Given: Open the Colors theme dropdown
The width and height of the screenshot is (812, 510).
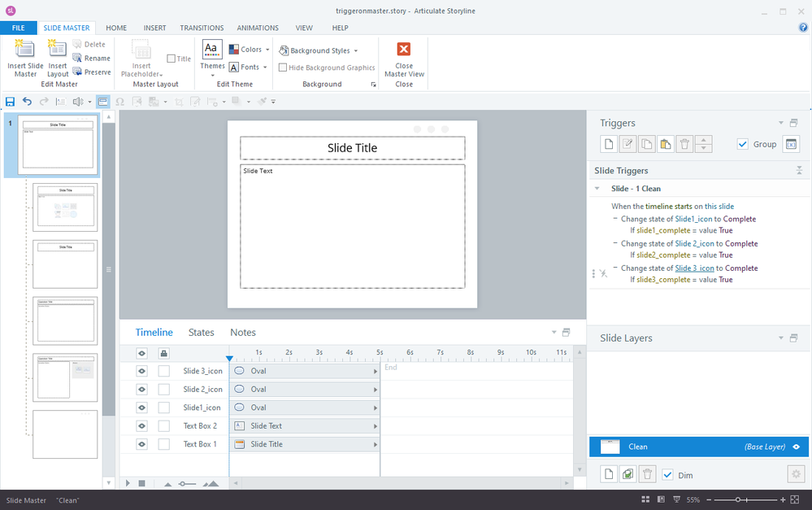Looking at the screenshot, I should (x=250, y=50).
